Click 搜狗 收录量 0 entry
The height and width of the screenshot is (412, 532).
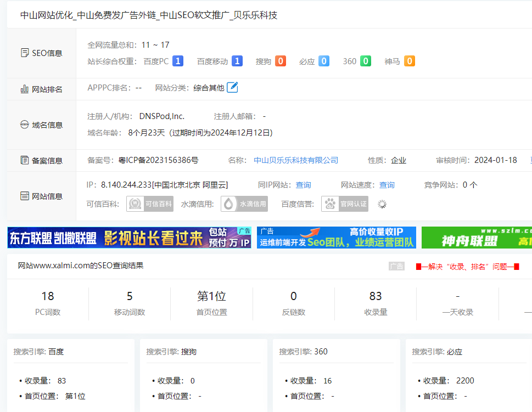(173, 381)
